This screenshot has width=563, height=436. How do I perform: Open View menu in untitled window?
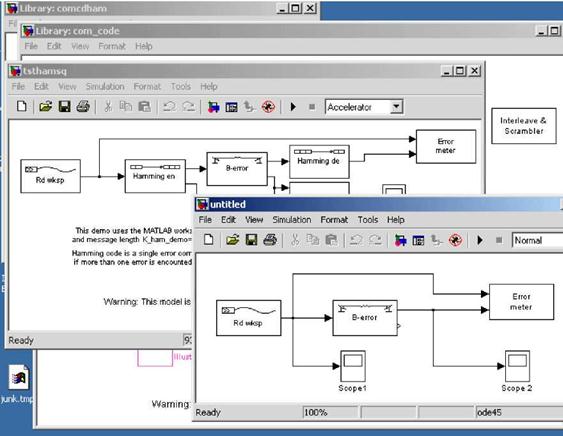click(254, 219)
